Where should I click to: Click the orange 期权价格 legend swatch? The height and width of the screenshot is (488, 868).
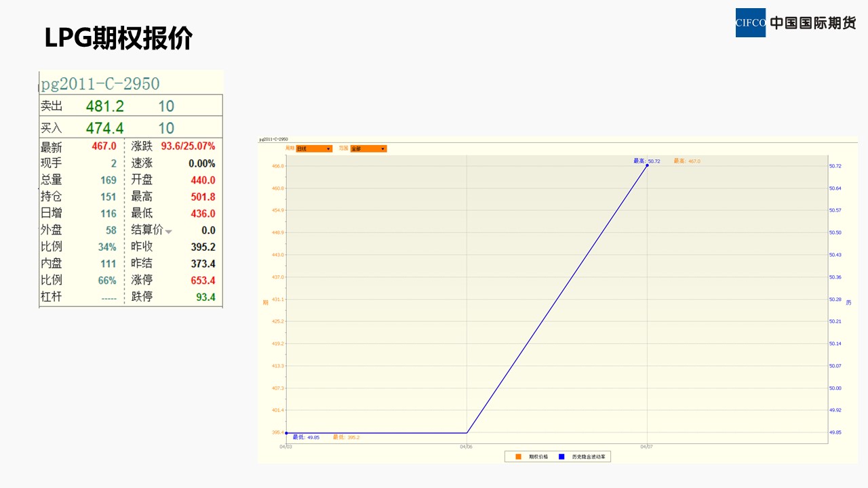tap(519, 457)
